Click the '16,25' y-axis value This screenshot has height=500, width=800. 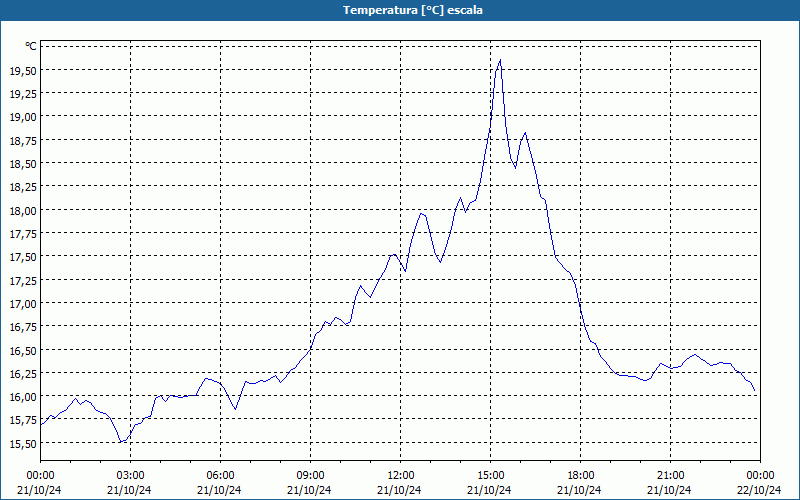pos(23,373)
